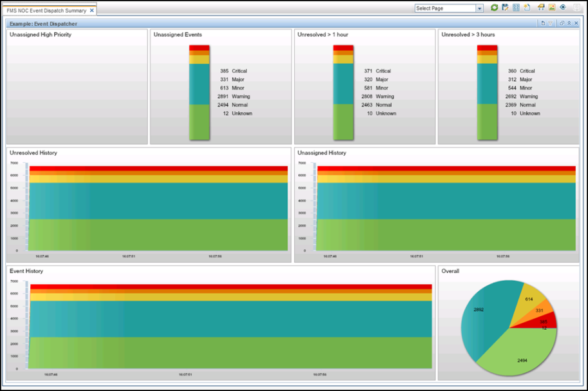Click the 581 Minor row in Unresolved > 1 hour
This screenshot has height=391, width=588.
coord(376,88)
